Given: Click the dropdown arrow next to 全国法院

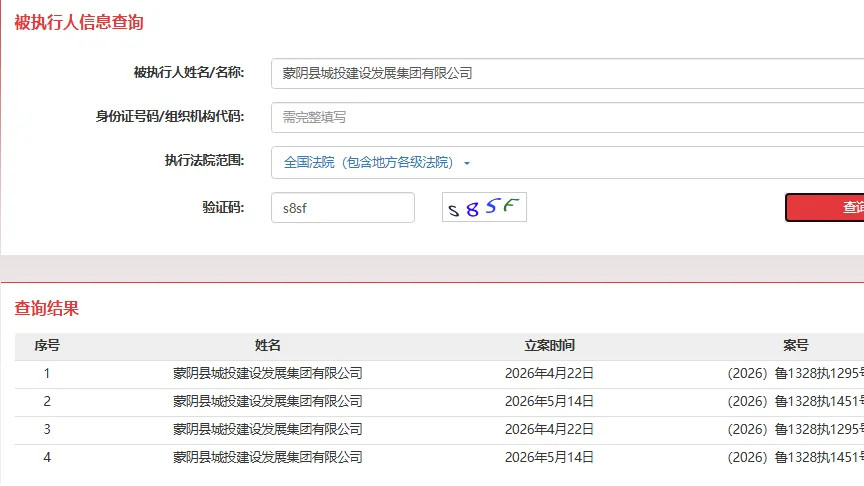Looking at the screenshot, I should coord(467,163).
